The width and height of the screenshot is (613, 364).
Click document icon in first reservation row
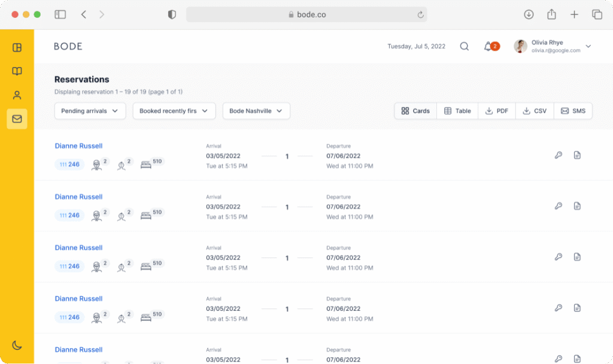pyautogui.click(x=577, y=155)
